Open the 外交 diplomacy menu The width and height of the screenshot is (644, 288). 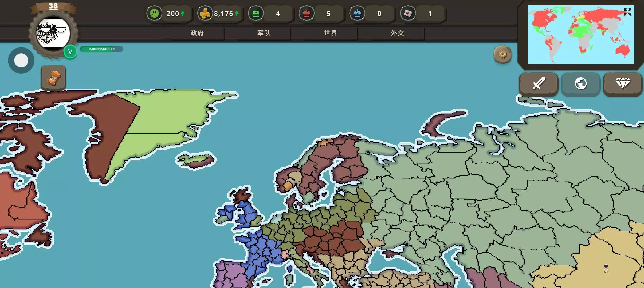tap(397, 33)
